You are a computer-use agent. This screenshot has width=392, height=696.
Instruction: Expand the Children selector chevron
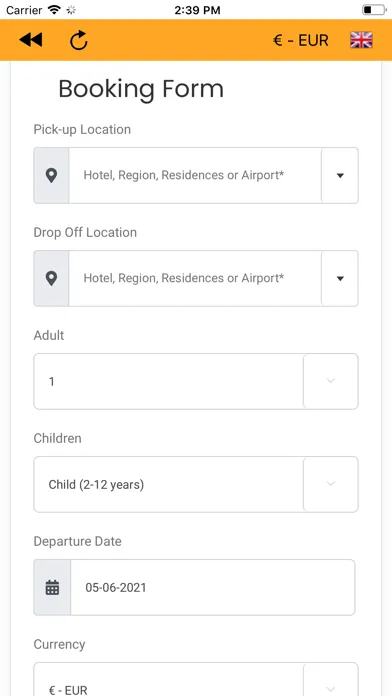(331, 484)
